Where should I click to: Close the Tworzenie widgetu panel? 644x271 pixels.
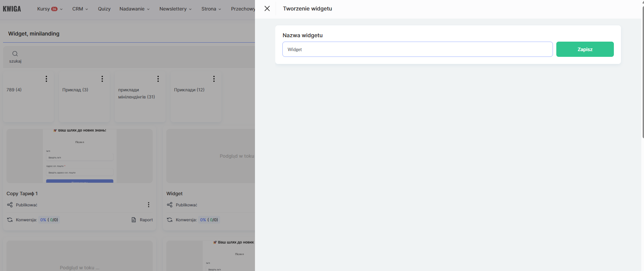[267, 8]
